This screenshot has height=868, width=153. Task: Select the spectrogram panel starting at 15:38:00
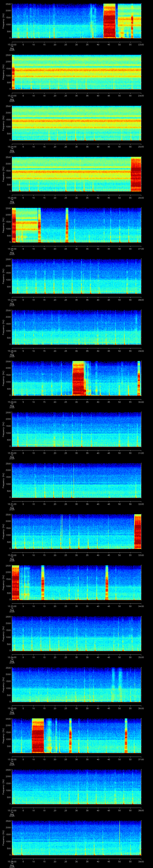(x=76, y=838)
